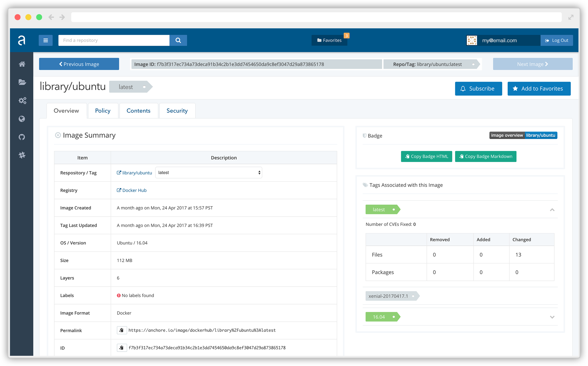Open the Favorites button
588x366 pixels.
[329, 40]
